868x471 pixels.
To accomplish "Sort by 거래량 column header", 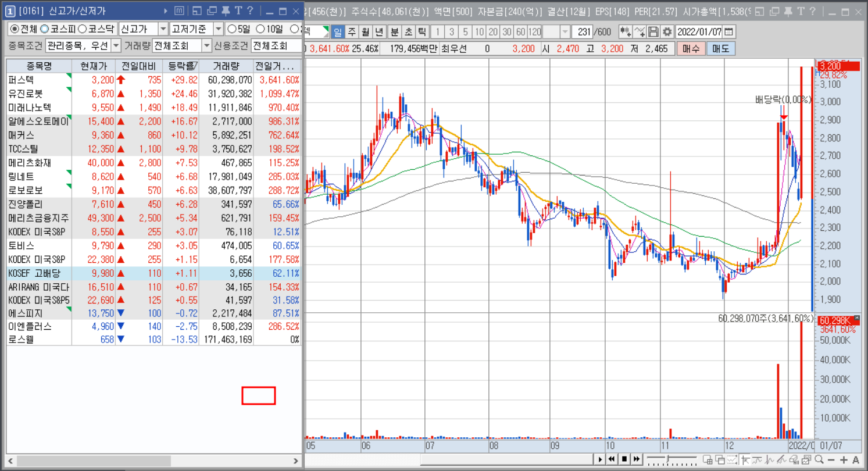I will tap(226, 66).
